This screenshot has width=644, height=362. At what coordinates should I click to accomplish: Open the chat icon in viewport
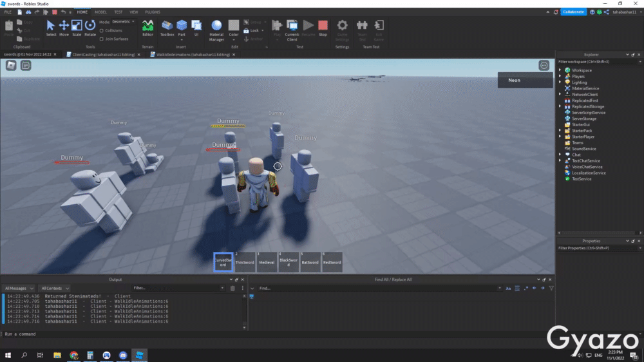pyautogui.click(x=26, y=65)
